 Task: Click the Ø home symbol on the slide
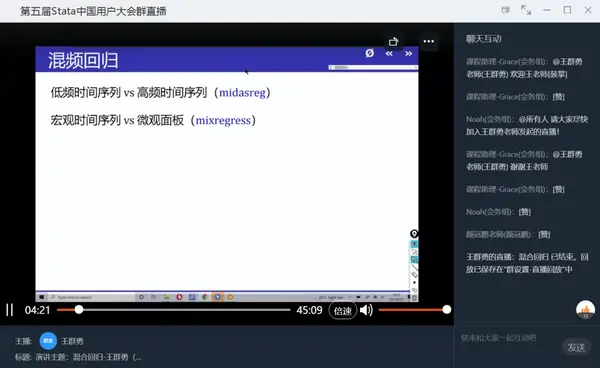click(x=369, y=53)
